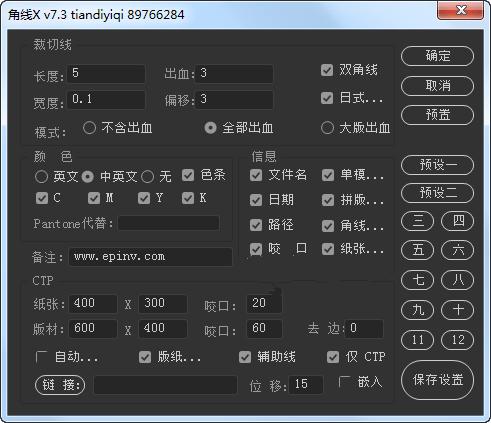Image resolution: width=491 pixels, height=423 pixels.
Task: Toggle the 双角线 checkbox
Action: (x=327, y=70)
